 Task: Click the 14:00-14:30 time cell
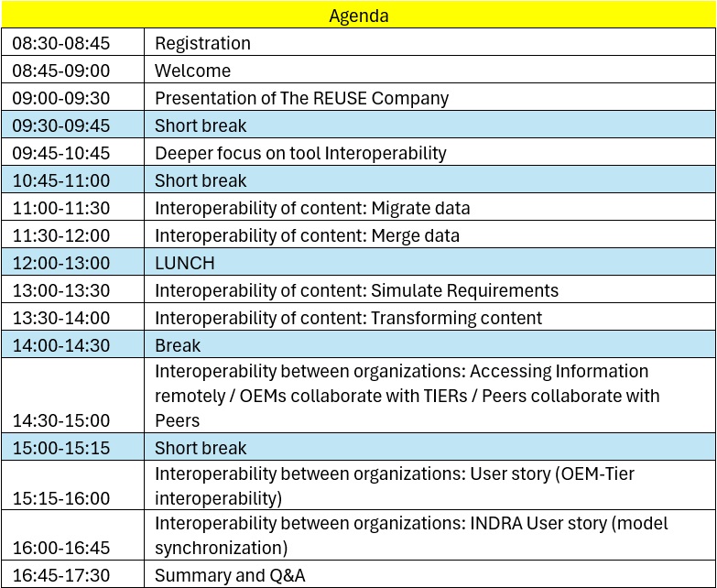(x=73, y=345)
